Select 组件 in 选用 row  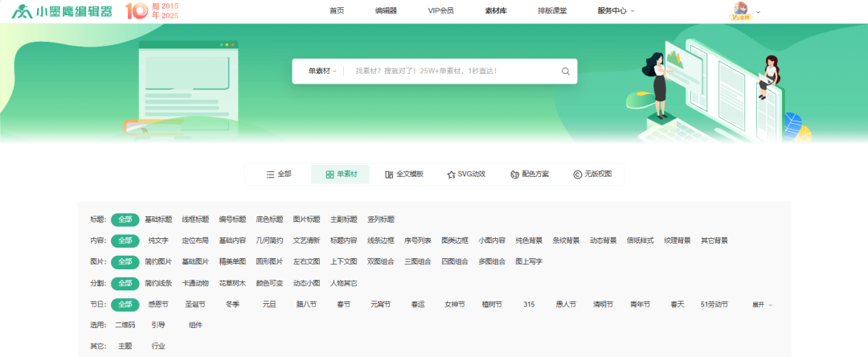(195, 326)
